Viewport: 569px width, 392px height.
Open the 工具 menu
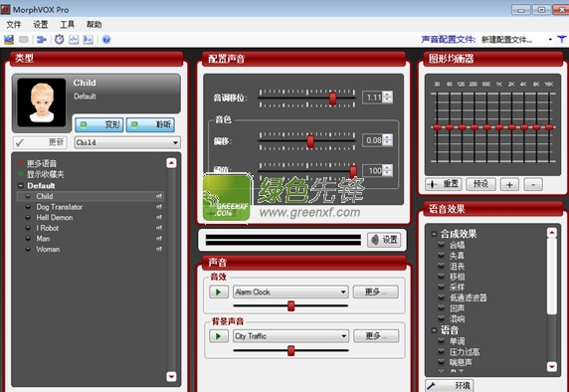pos(67,24)
